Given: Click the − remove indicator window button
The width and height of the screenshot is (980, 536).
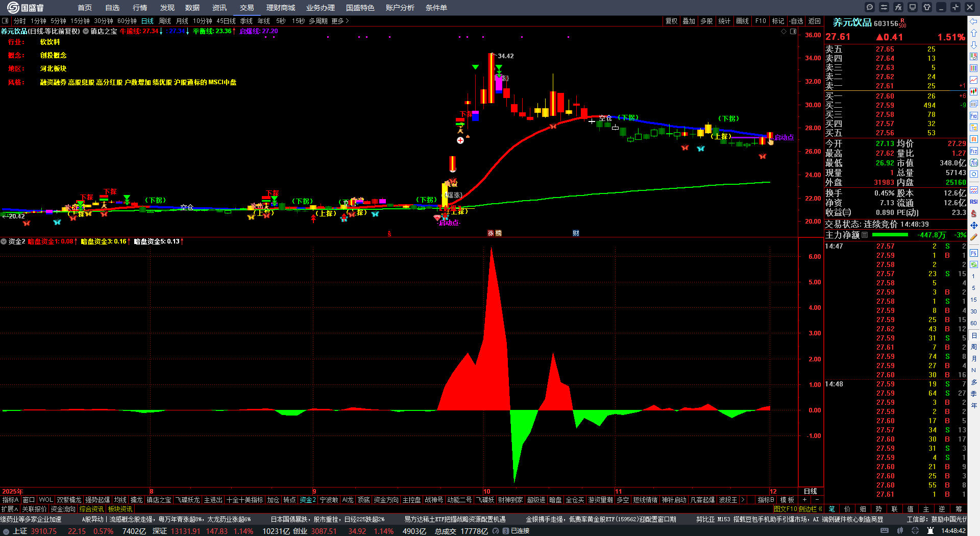Looking at the screenshot, I should coord(817,500).
